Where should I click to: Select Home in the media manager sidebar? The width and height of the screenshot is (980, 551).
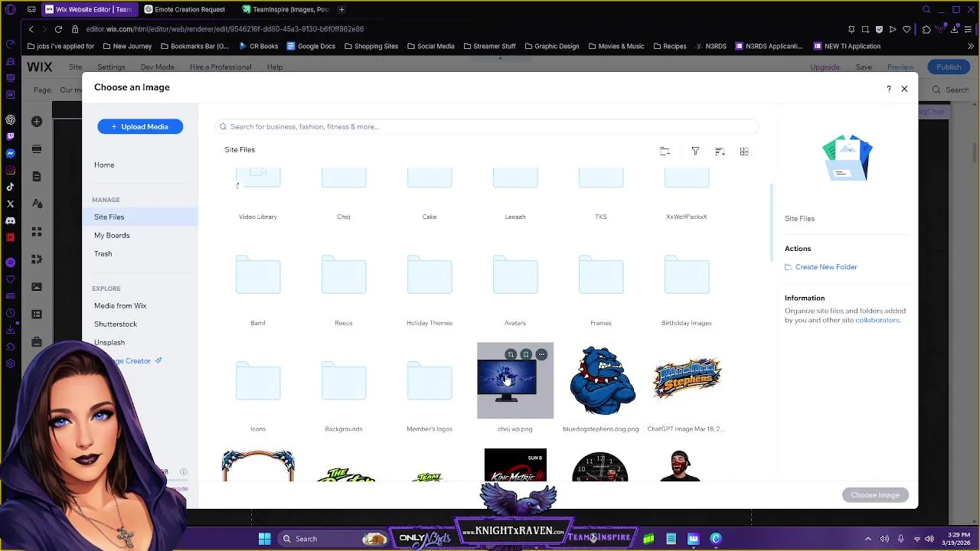[x=104, y=165]
